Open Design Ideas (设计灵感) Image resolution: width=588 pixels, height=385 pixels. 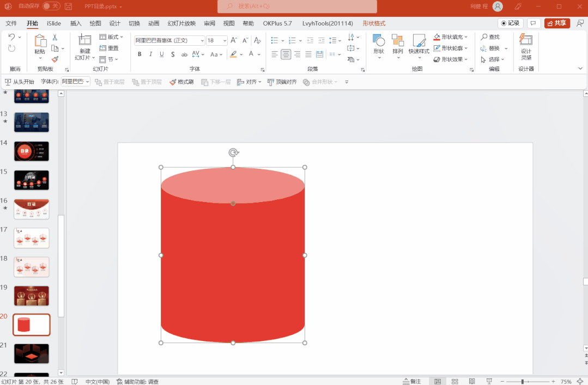tap(526, 47)
